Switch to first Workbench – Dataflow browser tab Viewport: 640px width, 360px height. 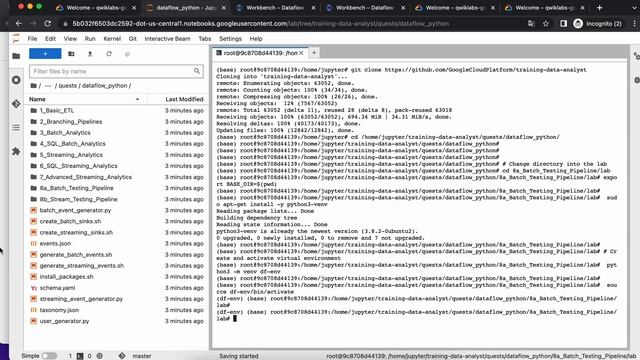(275, 8)
